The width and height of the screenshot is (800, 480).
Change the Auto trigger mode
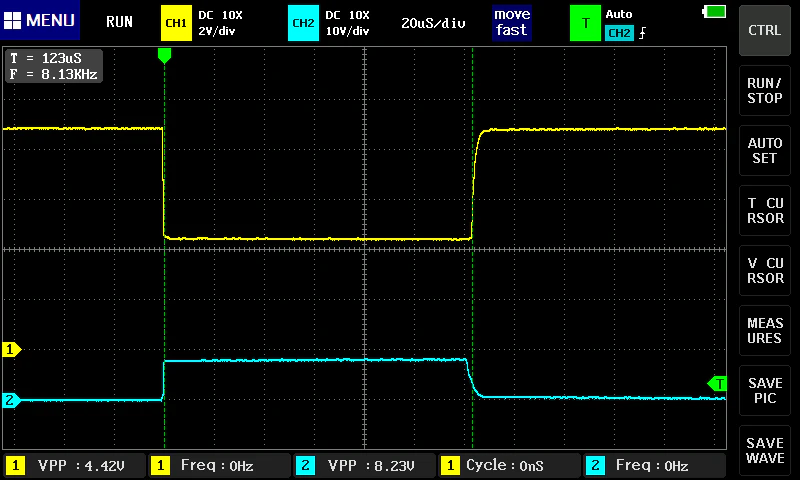coord(619,14)
